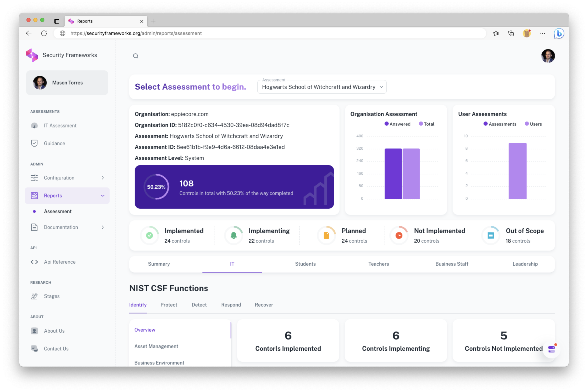This screenshot has width=588, height=392.
Task: Click the Mason Torres profile card
Action: (67, 83)
